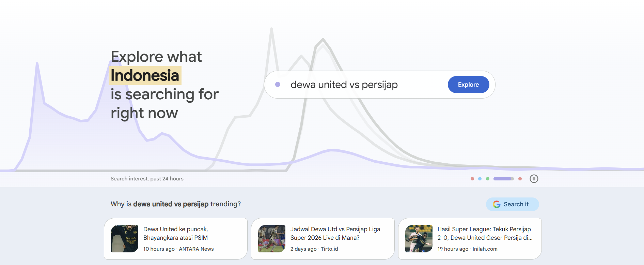Open the Tirto.id article thumbnail
644x265 pixels.
click(272, 239)
